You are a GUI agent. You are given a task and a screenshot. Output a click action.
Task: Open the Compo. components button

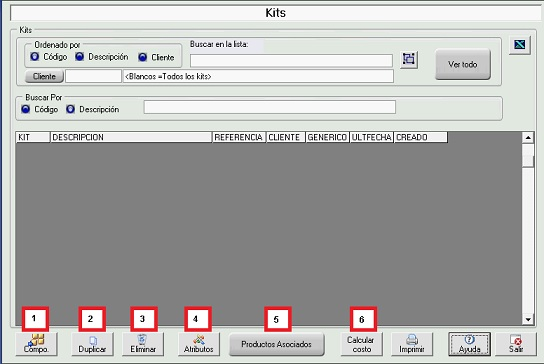coord(36,344)
